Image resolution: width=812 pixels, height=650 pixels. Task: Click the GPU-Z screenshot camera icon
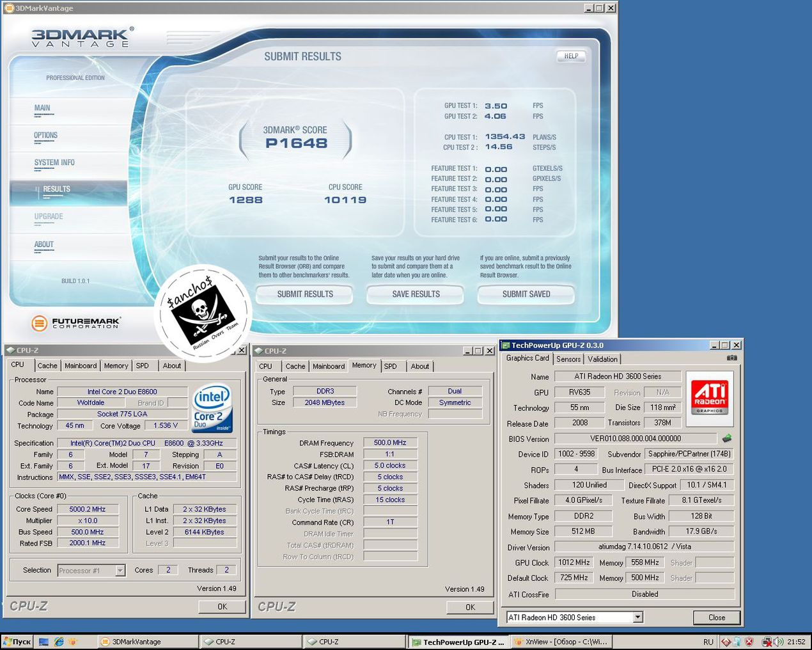click(732, 358)
